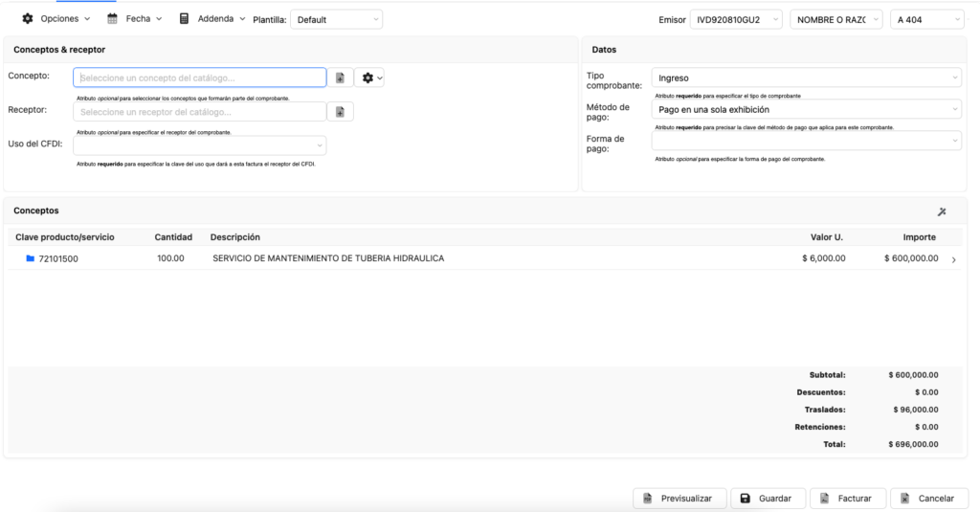Click the Importe column header
The height and width of the screenshot is (512, 980).
920,237
